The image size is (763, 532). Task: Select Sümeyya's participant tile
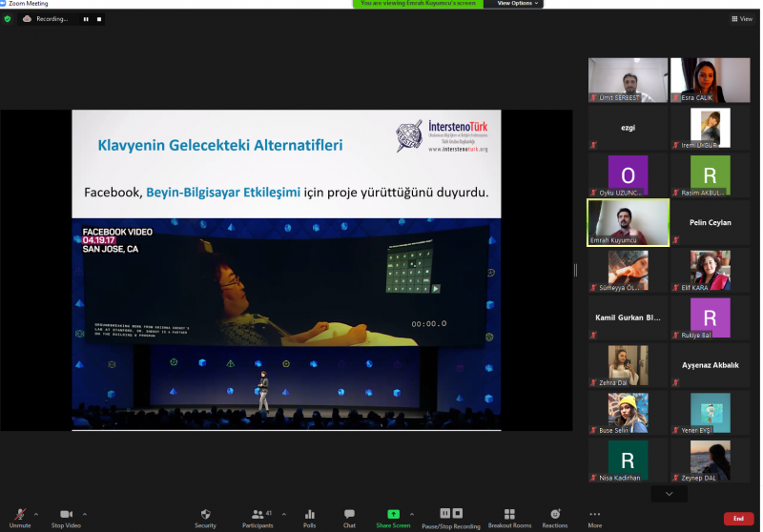point(628,271)
